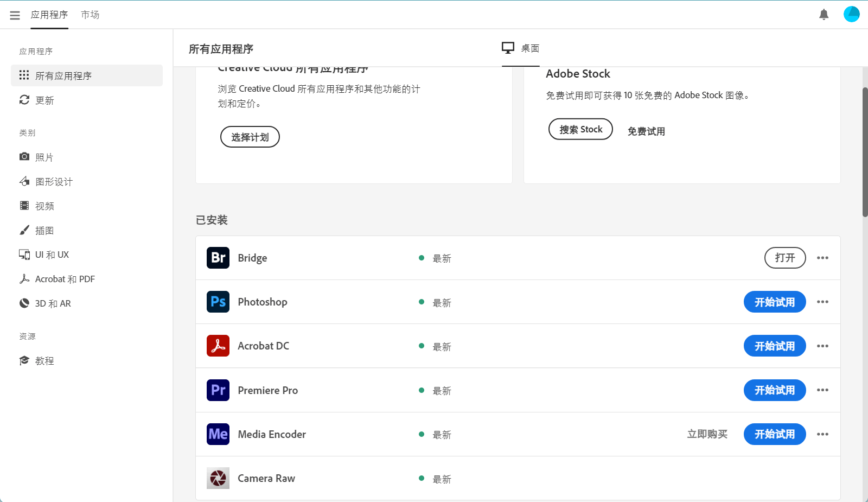Click 立即购买 for Media Encoder
This screenshot has width=868, height=502.
[x=707, y=434]
